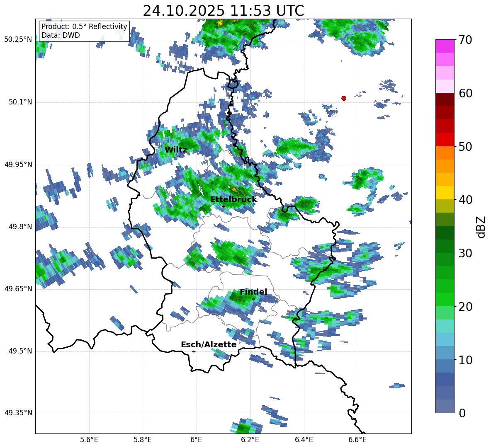Click the Ettelbruck city label
Screen dimensions: 491x448
233,200
